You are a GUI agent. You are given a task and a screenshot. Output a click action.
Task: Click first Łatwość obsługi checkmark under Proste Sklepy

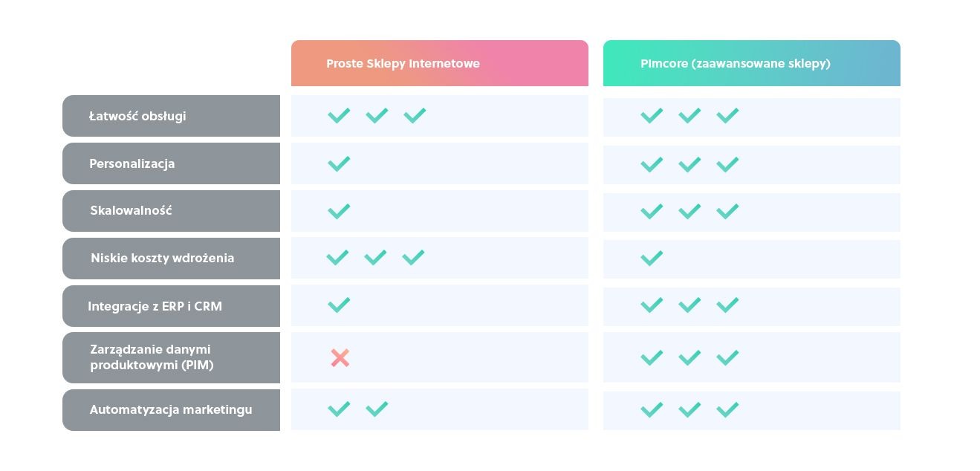coord(339,115)
